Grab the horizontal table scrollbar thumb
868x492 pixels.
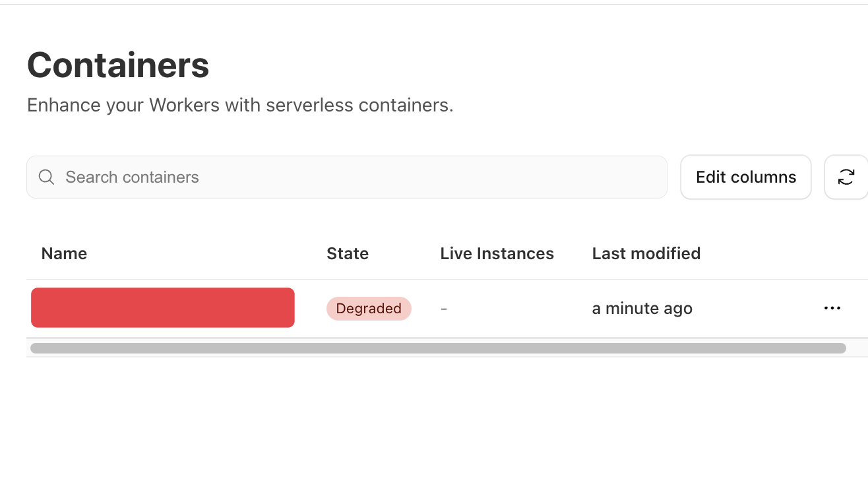[x=438, y=348]
